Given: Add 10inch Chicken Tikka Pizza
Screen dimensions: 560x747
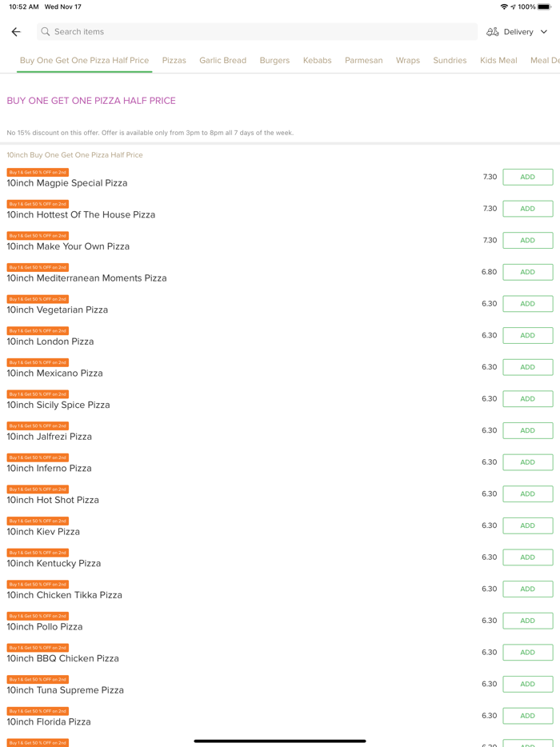Looking at the screenshot, I should (x=527, y=589).
